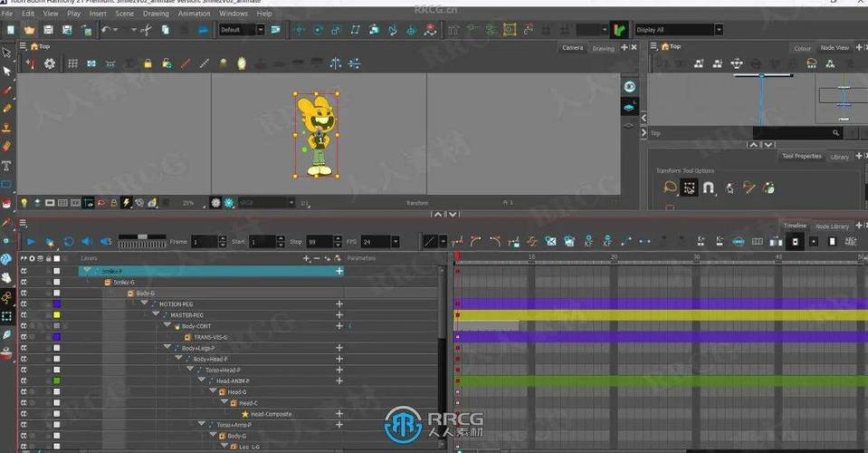Toggle the enable-all layers icon in the timeline header
Viewport: 868px width, 453px height.
coord(24,258)
